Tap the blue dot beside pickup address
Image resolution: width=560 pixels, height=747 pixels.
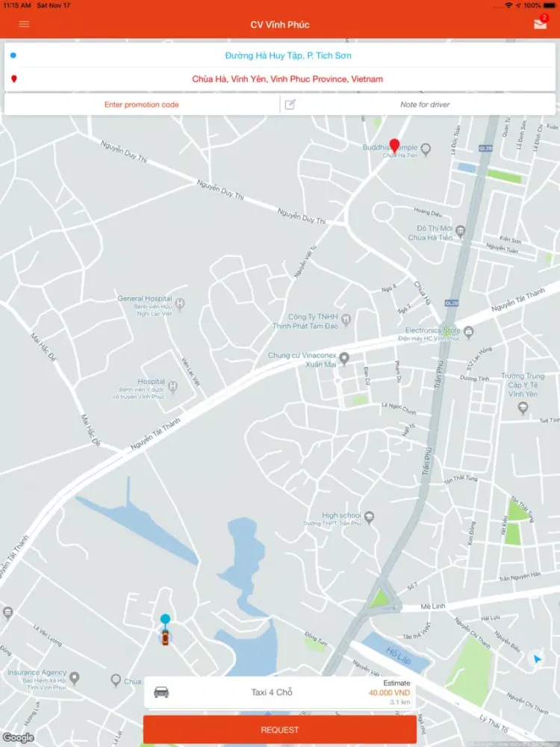tap(13, 55)
